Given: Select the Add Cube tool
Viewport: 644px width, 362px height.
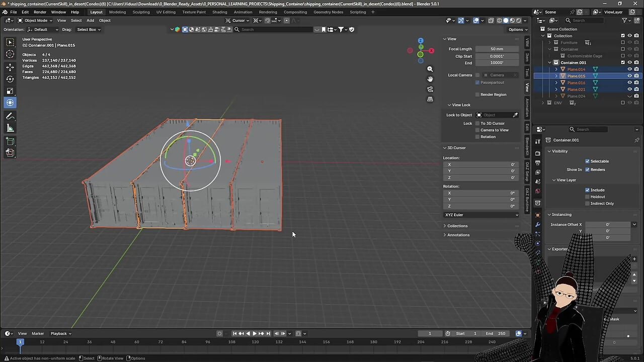Looking at the screenshot, I should coord(10,141).
